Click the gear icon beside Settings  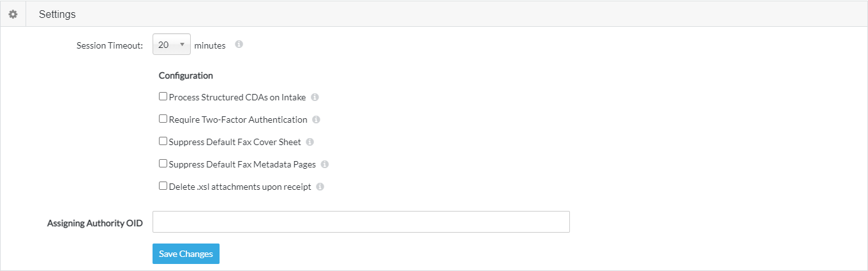(13, 13)
